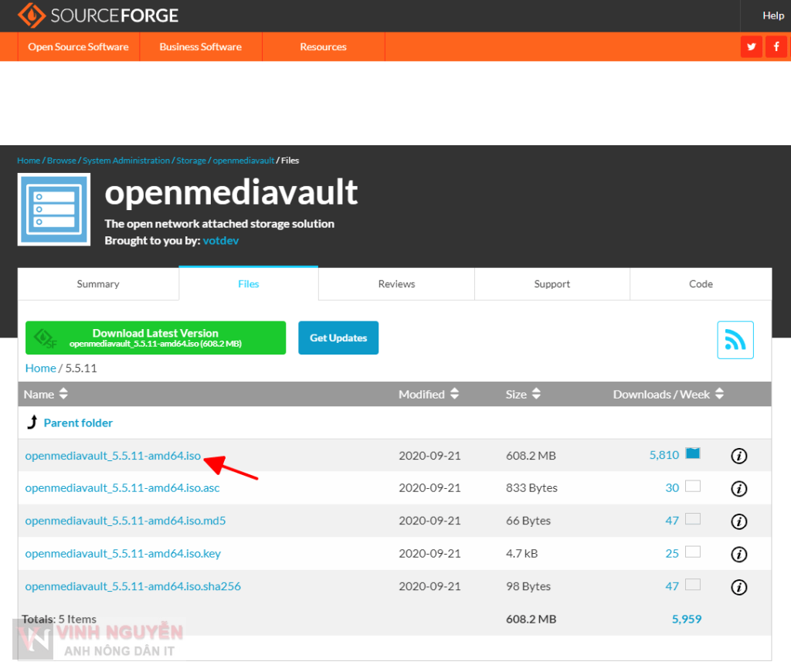This screenshot has width=791, height=672.
Task: View info for openmediavault_5.5.11-amd64.iso
Action: click(738, 456)
